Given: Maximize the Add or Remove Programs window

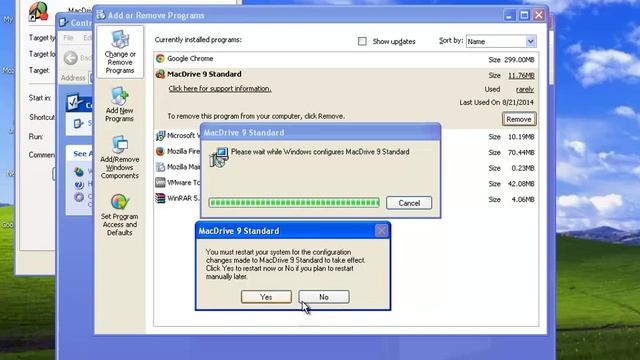Looking at the screenshot, I should (x=524, y=16).
